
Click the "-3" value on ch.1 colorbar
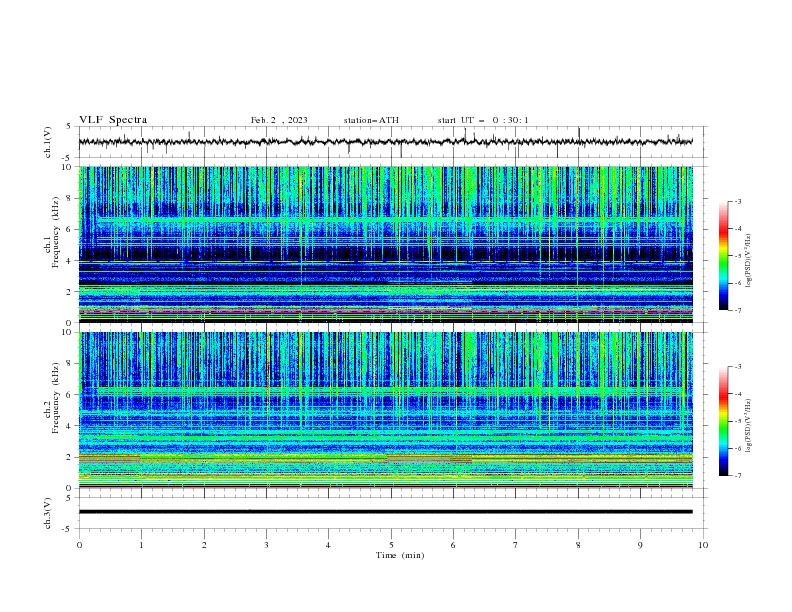click(738, 201)
